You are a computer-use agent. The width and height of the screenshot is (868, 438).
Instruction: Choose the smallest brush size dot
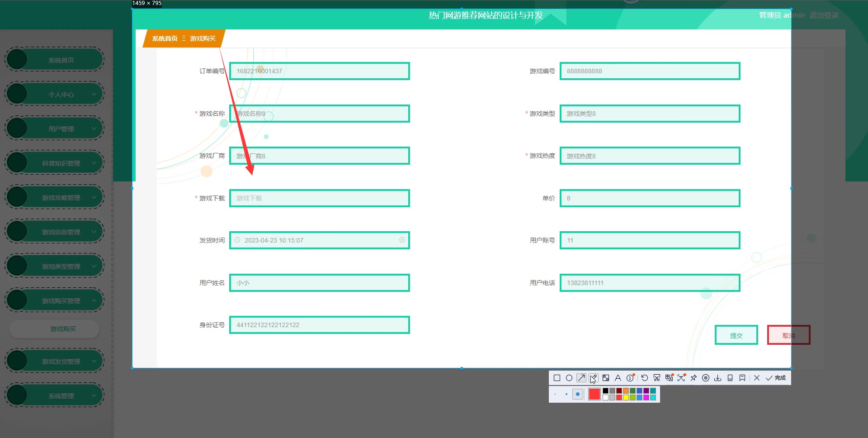tap(555, 394)
